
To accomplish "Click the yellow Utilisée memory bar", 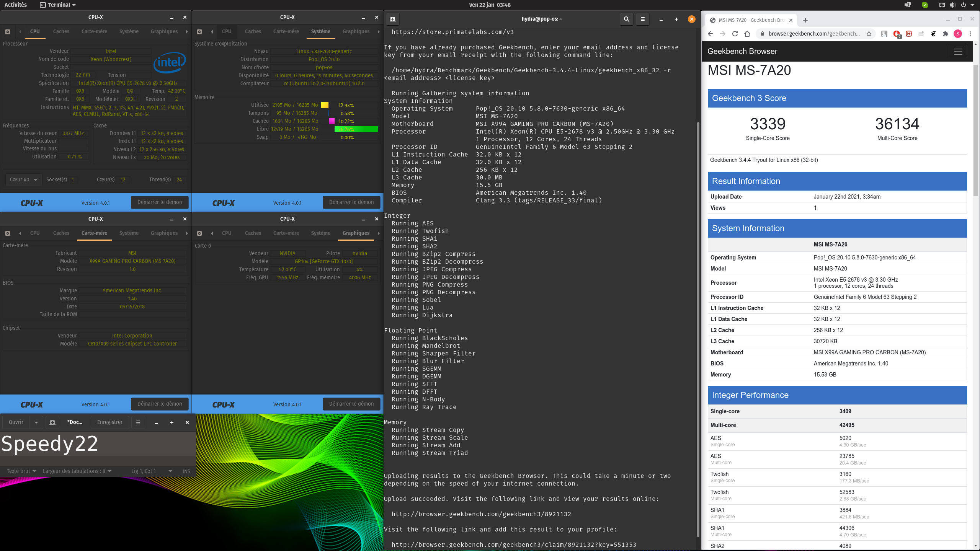I will click(x=325, y=105).
